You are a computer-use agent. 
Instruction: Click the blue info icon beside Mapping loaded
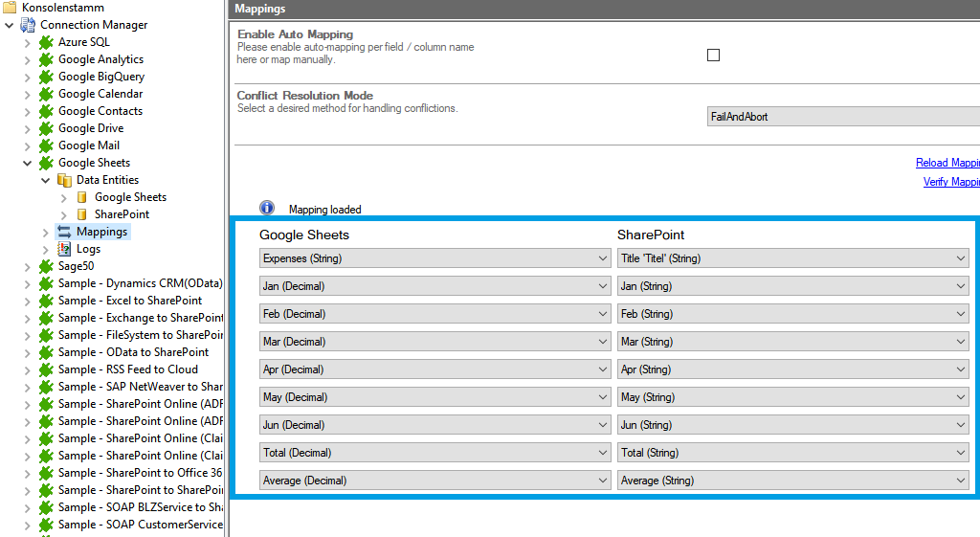pyautogui.click(x=267, y=209)
